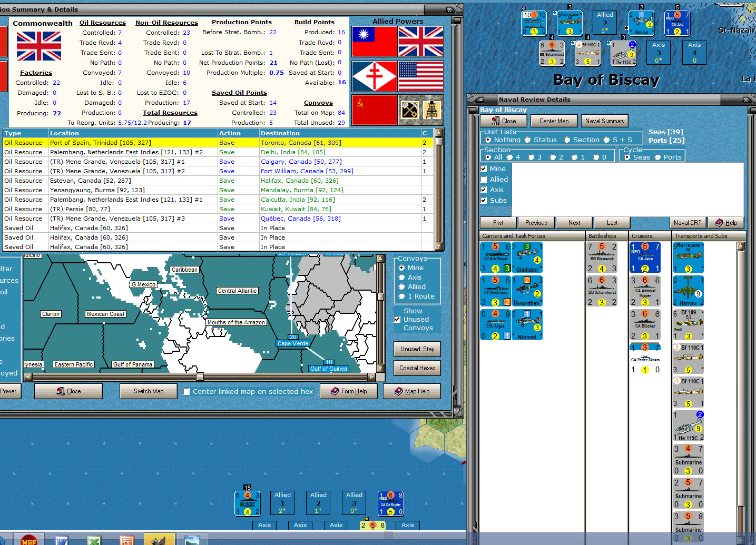The height and width of the screenshot is (545, 756).
Task: Select the USSR red flag in Allied Powers
Action: [x=375, y=110]
